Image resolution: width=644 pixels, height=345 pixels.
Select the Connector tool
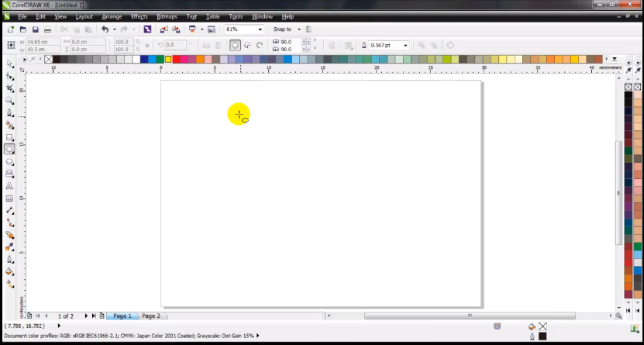[x=10, y=223]
